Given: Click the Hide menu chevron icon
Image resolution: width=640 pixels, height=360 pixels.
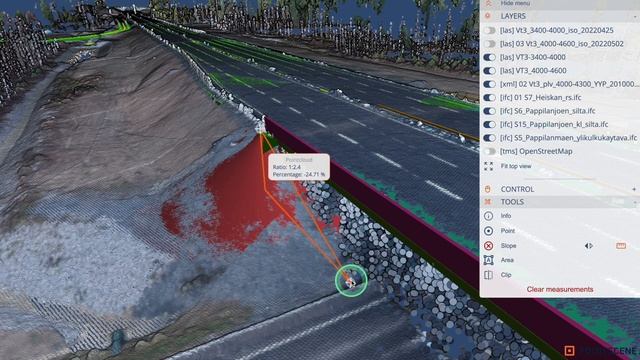Looking at the screenshot, I should pyautogui.click(x=488, y=3).
